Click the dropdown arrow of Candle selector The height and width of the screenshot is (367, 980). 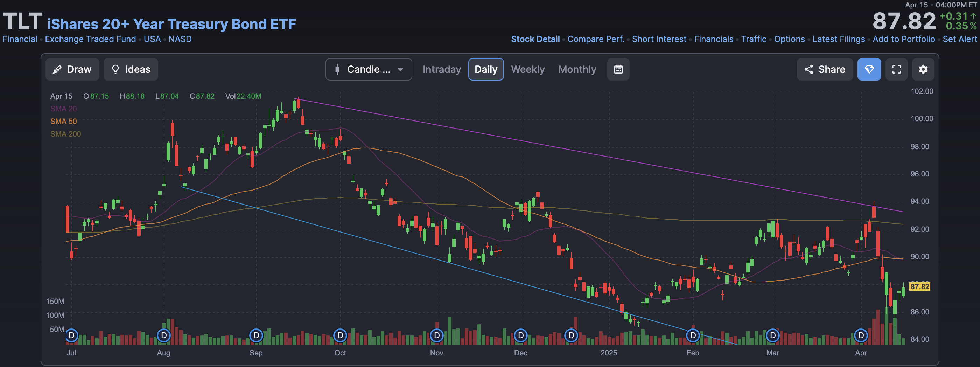(400, 70)
